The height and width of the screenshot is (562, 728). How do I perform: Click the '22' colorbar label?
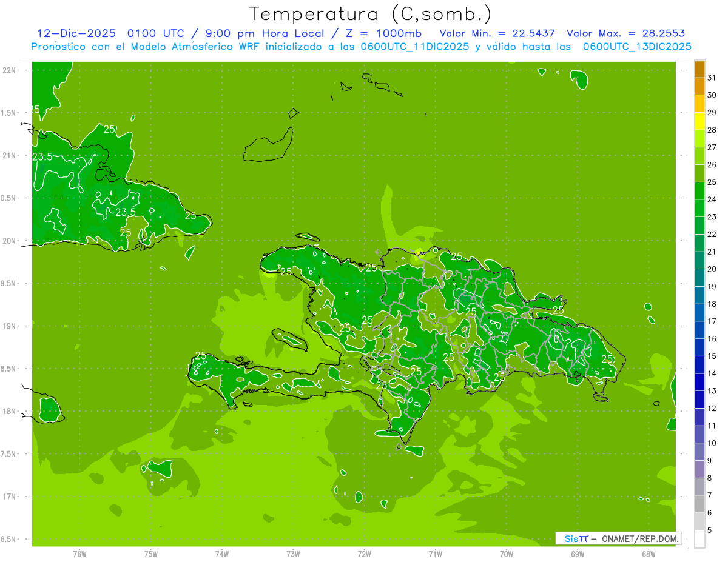pos(712,235)
